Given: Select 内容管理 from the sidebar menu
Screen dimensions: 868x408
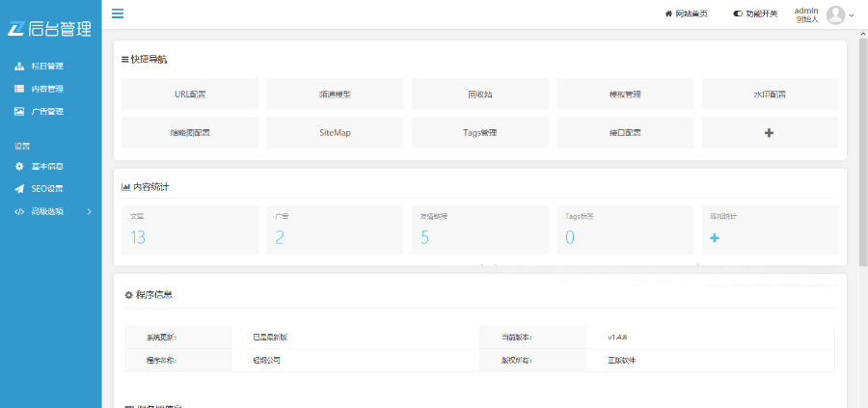Looking at the screenshot, I should click(x=46, y=89).
